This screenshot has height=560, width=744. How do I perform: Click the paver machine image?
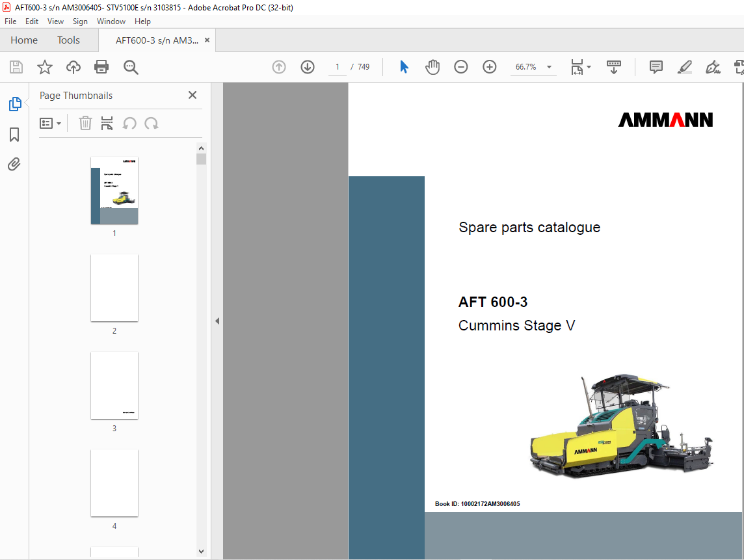click(621, 425)
